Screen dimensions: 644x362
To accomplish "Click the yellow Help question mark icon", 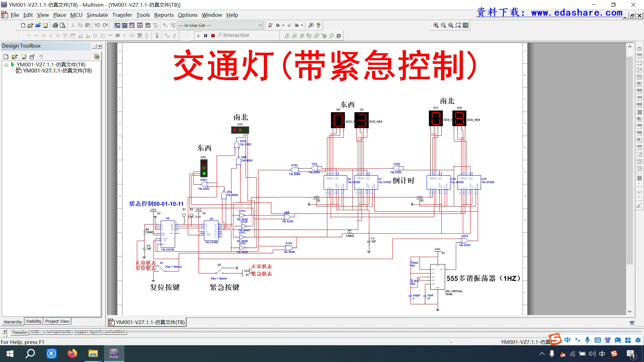I will pyautogui.click(x=318, y=25).
